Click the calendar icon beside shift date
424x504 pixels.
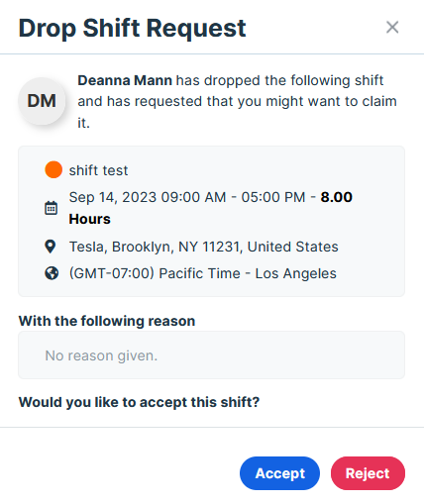(x=51, y=208)
